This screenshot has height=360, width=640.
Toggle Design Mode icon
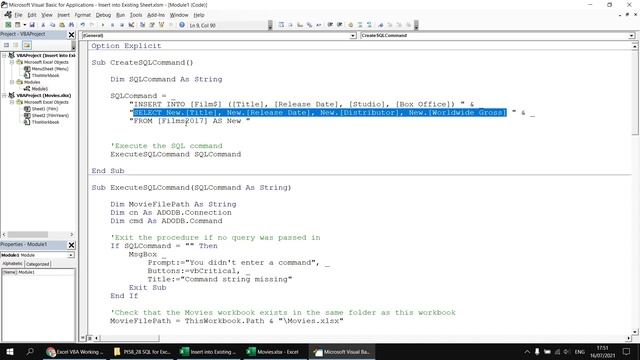(x=131, y=25)
